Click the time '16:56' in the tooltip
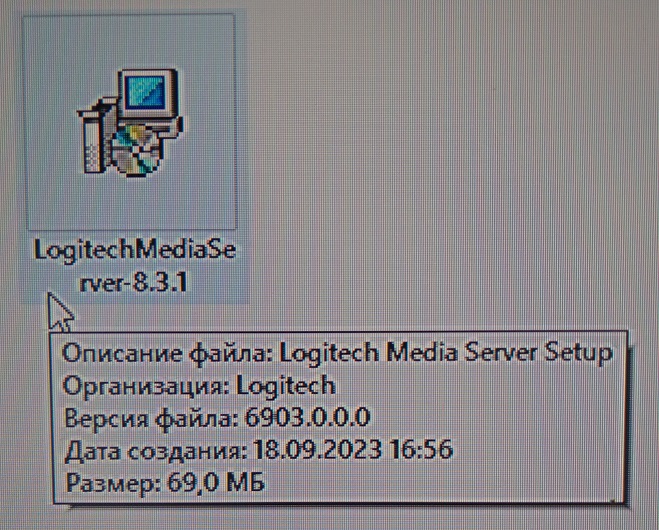This screenshot has height=530, width=659. [421, 449]
